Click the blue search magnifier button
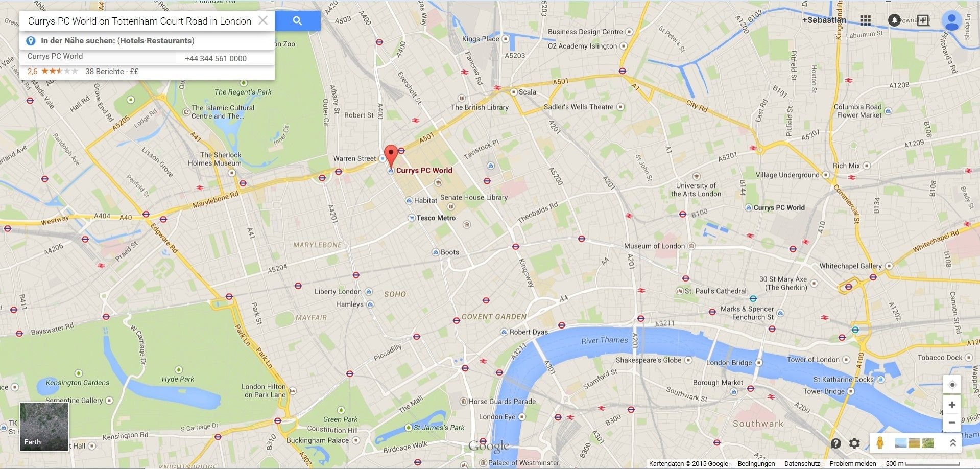Screen dimensions: 980x469 pos(298,21)
